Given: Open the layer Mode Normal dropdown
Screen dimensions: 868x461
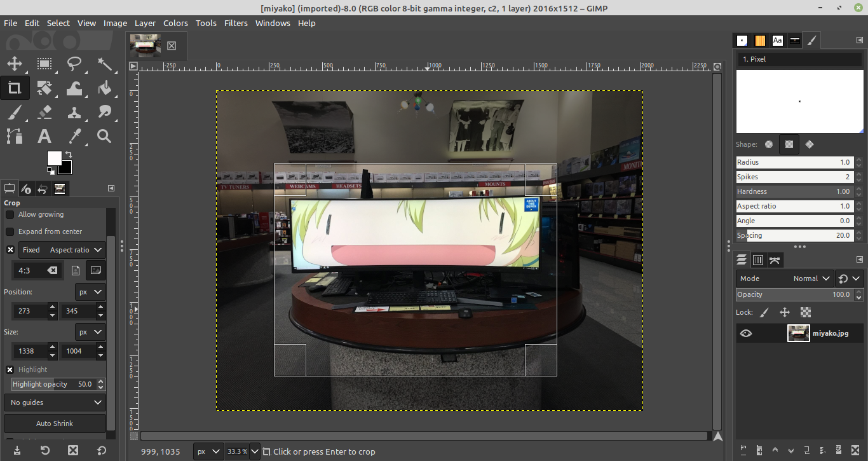Looking at the screenshot, I should pyautogui.click(x=785, y=279).
